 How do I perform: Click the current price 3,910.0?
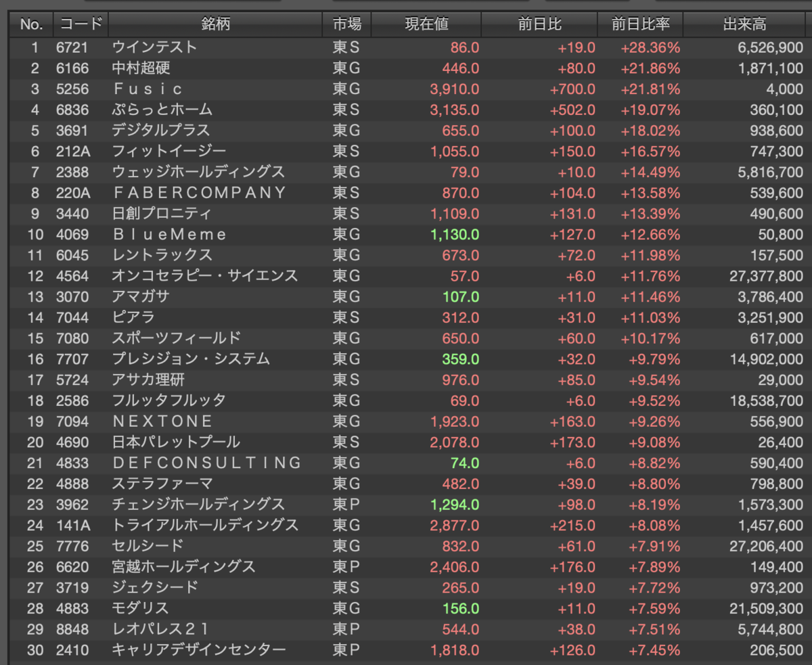454,89
